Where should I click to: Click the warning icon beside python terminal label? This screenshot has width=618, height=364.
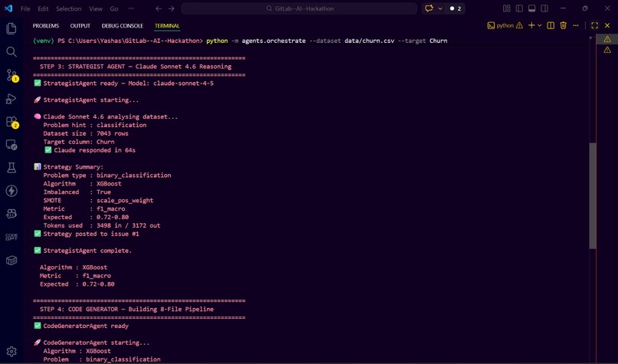click(x=519, y=25)
